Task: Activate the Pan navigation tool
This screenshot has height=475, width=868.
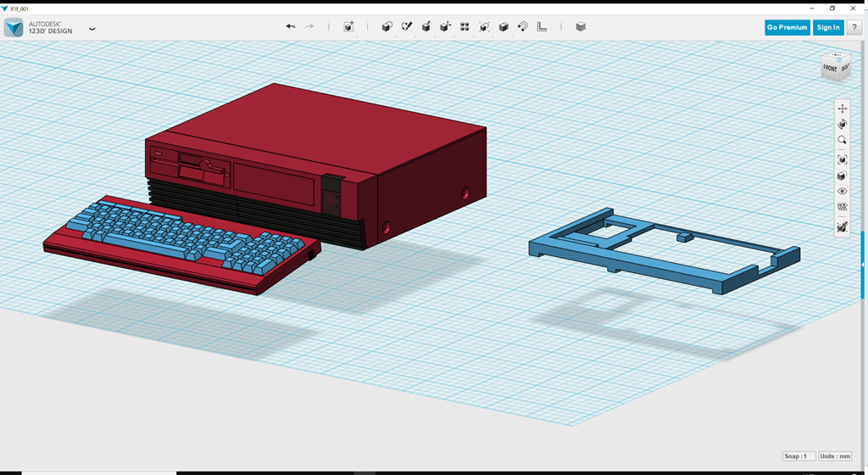Action: [x=842, y=109]
